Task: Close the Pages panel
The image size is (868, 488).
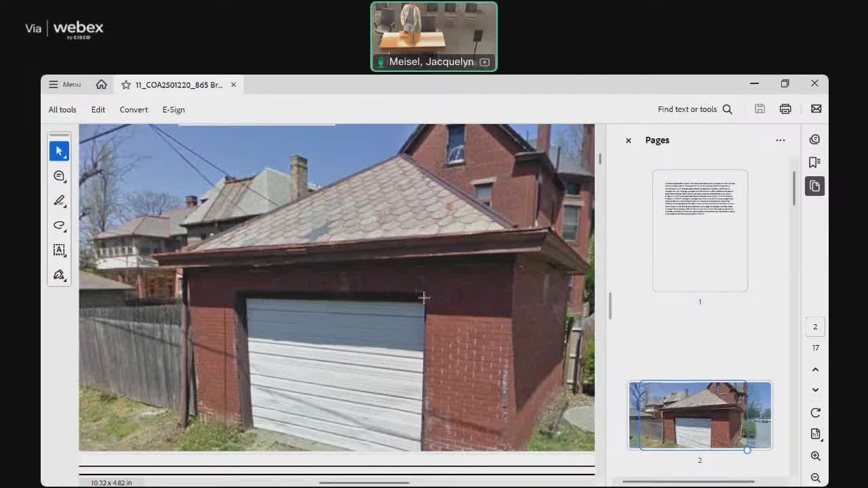Action: [x=629, y=140]
